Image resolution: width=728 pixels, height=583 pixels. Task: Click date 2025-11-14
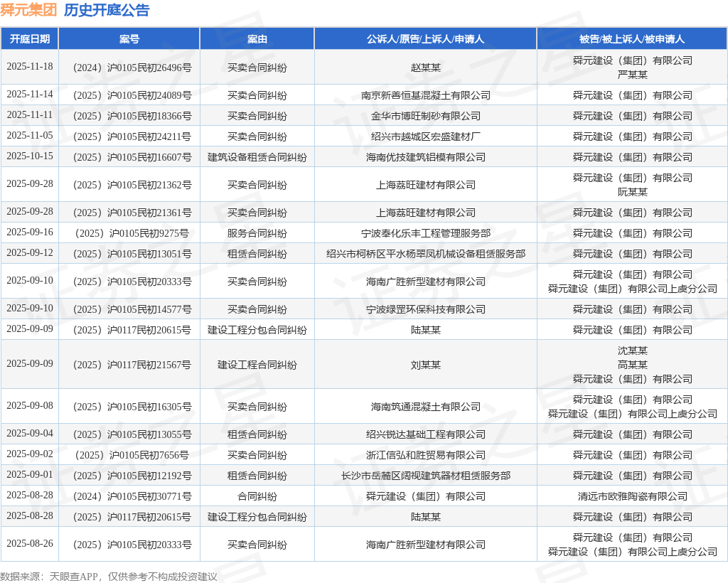(30, 95)
